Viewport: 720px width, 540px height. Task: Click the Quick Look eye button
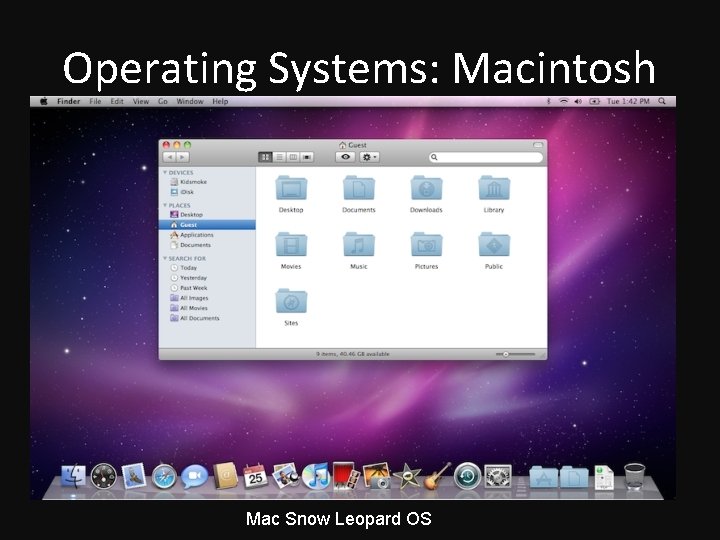pos(345,157)
